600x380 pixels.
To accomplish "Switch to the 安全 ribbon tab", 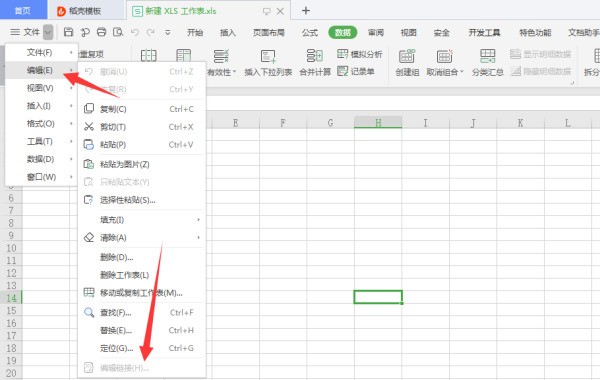I will 441,33.
